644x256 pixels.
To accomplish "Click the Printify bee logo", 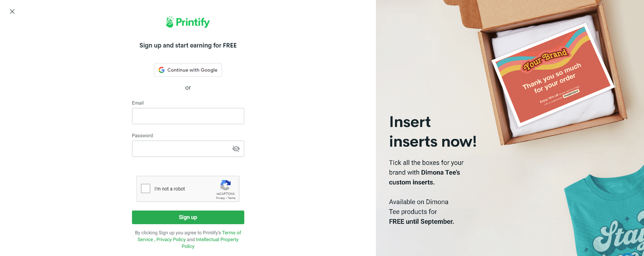I will pos(169,22).
